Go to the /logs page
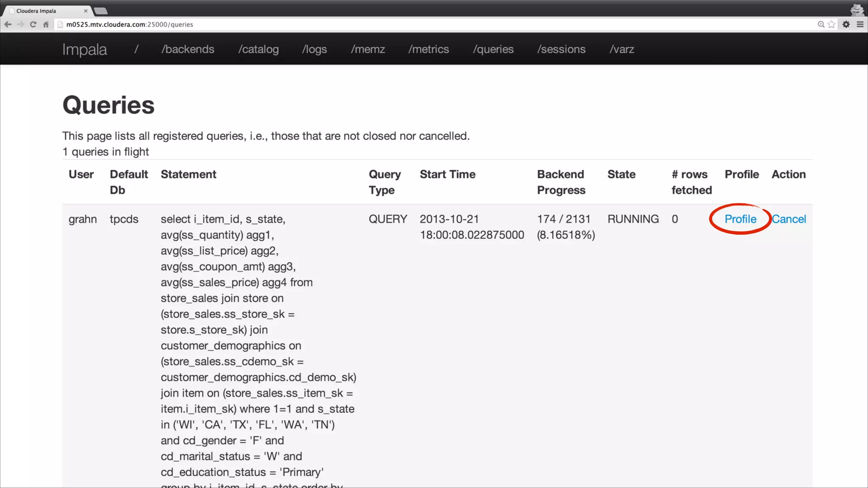The height and width of the screenshot is (488, 868). 314,49
